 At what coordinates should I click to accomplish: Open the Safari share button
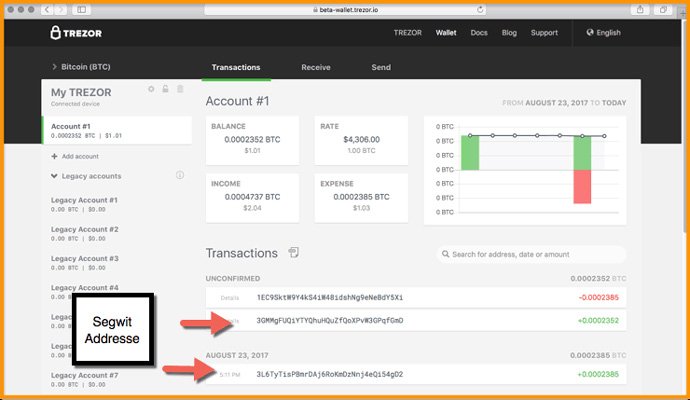click(x=640, y=9)
